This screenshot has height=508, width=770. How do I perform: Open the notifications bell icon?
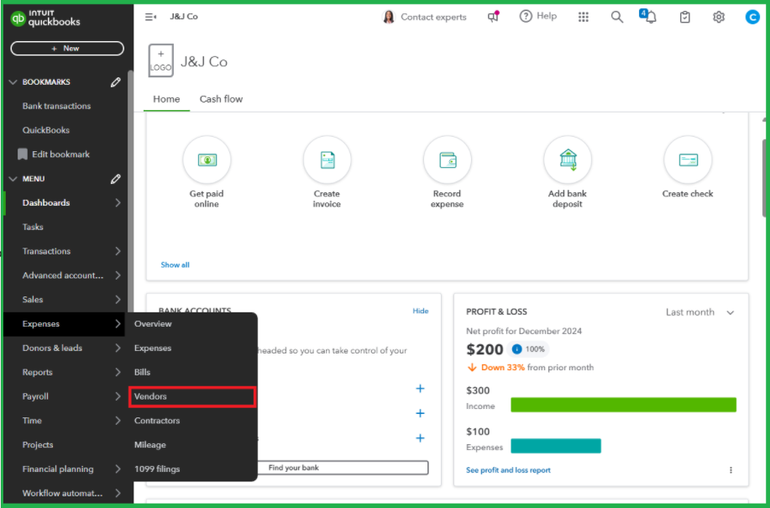649,17
